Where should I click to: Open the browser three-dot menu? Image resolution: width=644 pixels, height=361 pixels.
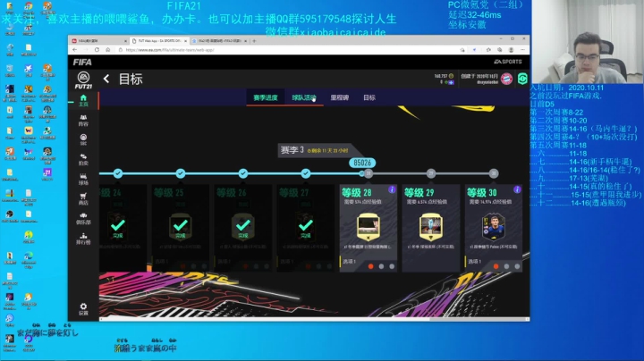click(522, 50)
